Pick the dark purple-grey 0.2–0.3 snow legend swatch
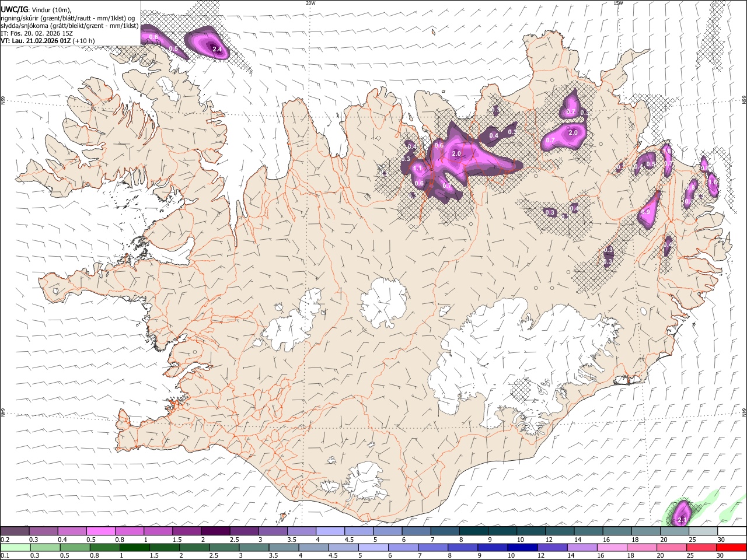The width and height of the screenshot is (747, 560). (15, 531)
